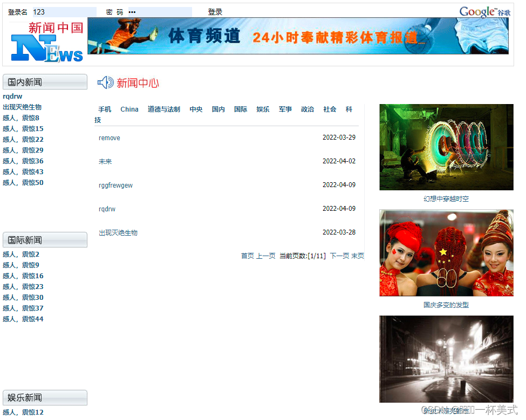Switch to the 国际 category
The image size is (526, 420).
coord(241,109)
